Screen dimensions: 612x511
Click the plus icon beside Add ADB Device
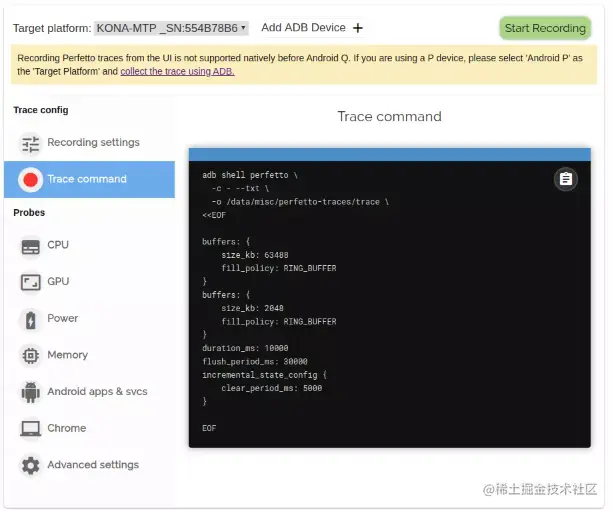(358, 28)
